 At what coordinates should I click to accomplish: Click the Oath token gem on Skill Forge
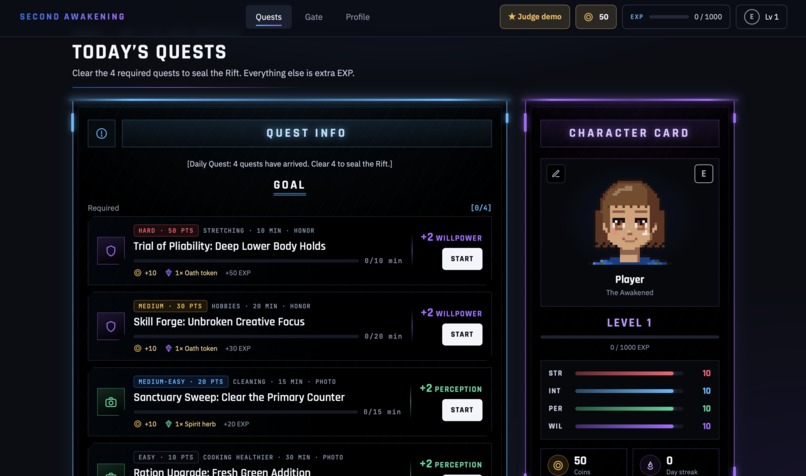[168, 349]
